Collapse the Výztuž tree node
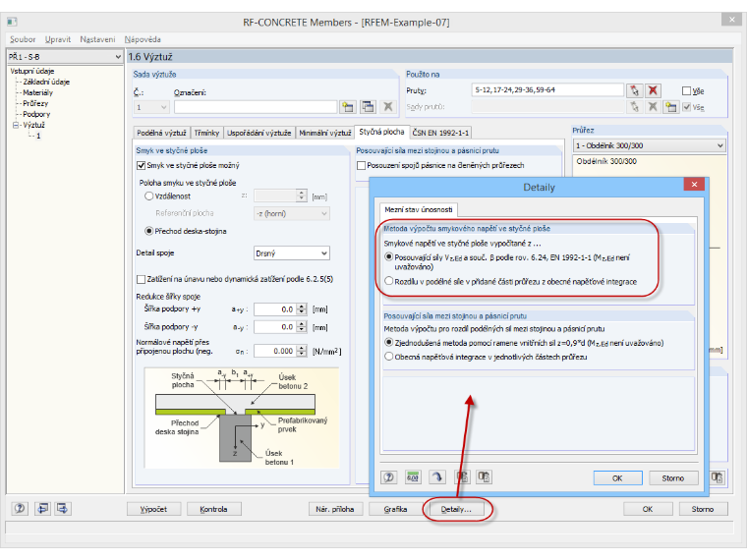 click(16, 125)
